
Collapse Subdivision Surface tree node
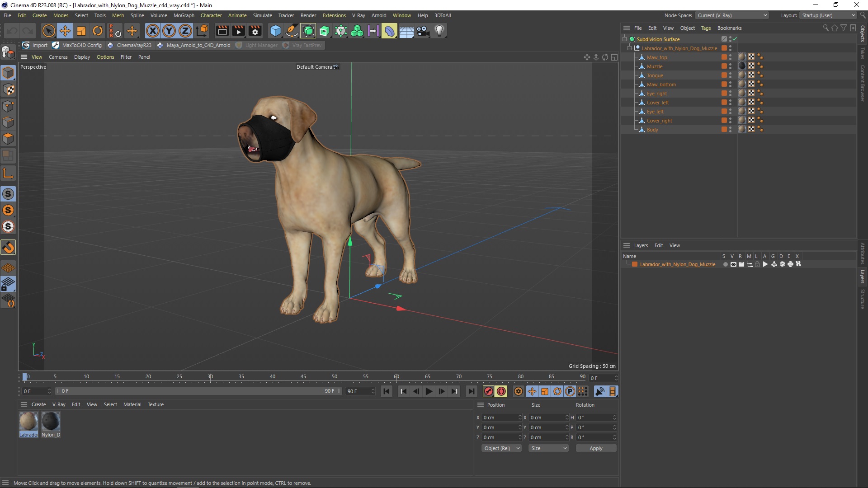tap(624, 39)
